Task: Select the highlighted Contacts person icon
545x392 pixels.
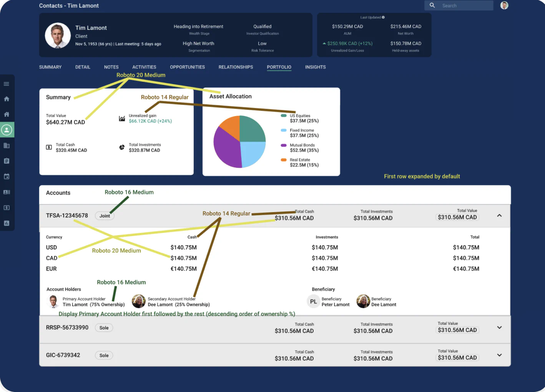Action: point(7,130)
